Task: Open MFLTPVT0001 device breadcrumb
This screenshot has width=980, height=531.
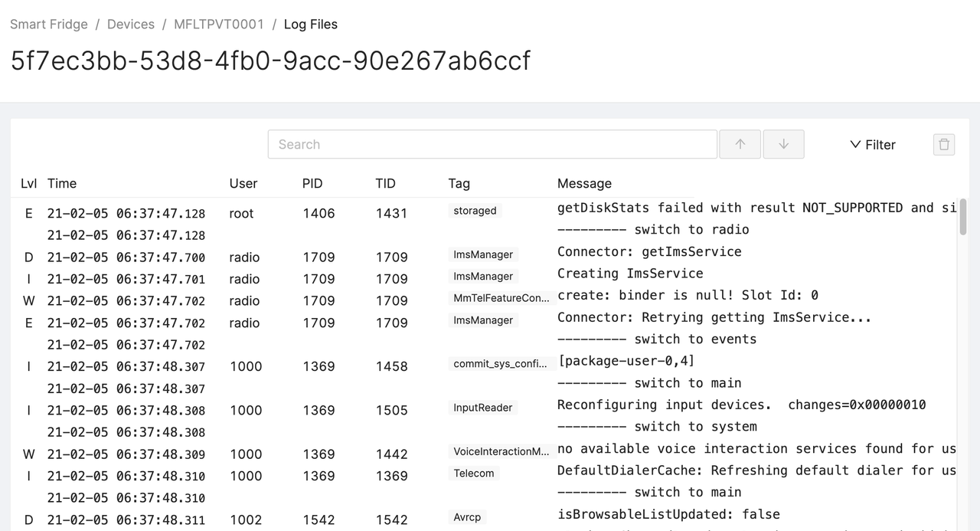Action: point(219,25)
